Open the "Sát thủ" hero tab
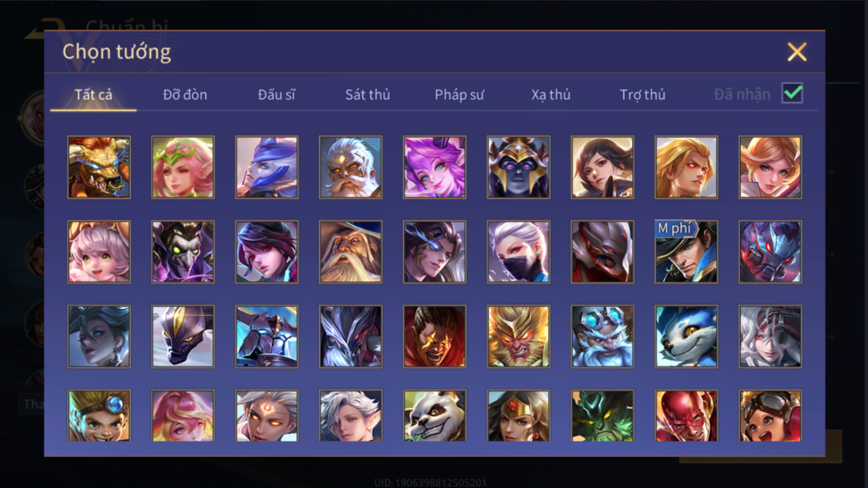The height and width of the screenshot is (488, 868). [x=368, y=95]
